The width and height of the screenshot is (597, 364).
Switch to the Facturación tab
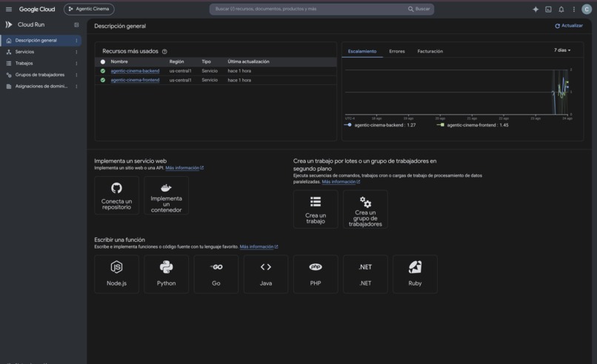430,51
